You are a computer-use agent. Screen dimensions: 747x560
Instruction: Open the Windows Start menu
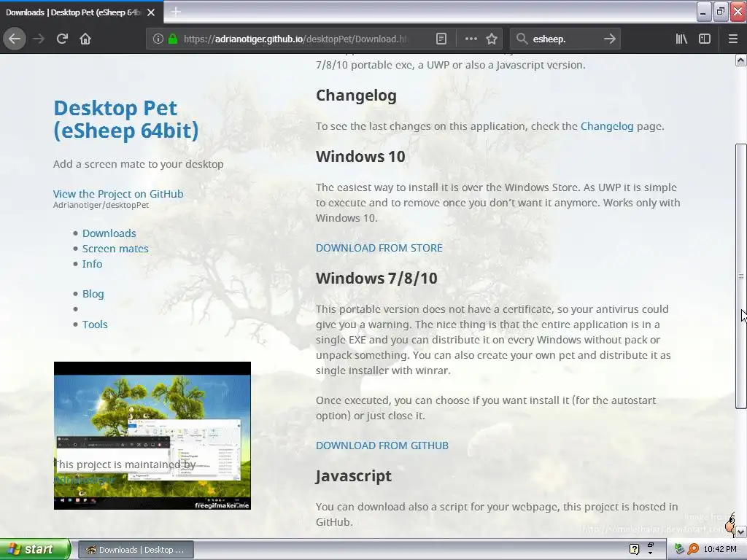[35, 550]
